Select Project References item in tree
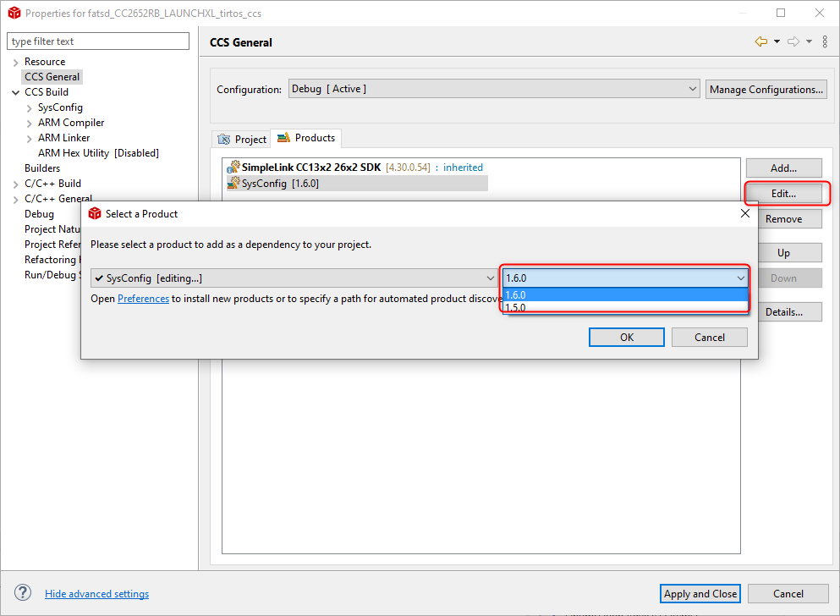 pyautogui.click(x=52, y=245)
